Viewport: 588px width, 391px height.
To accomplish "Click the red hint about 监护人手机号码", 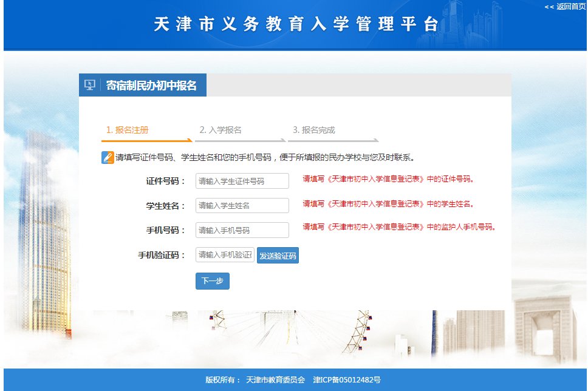I will click(400, 227).
